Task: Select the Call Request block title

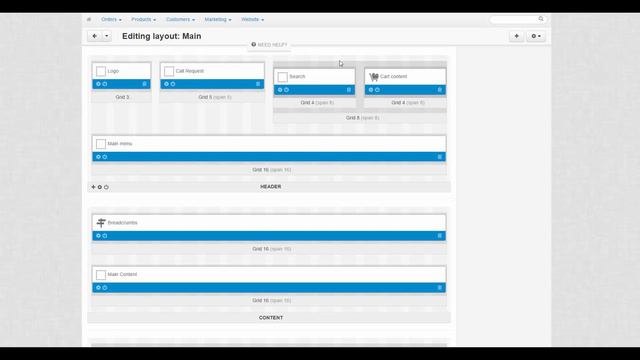Action: (189, 71)
